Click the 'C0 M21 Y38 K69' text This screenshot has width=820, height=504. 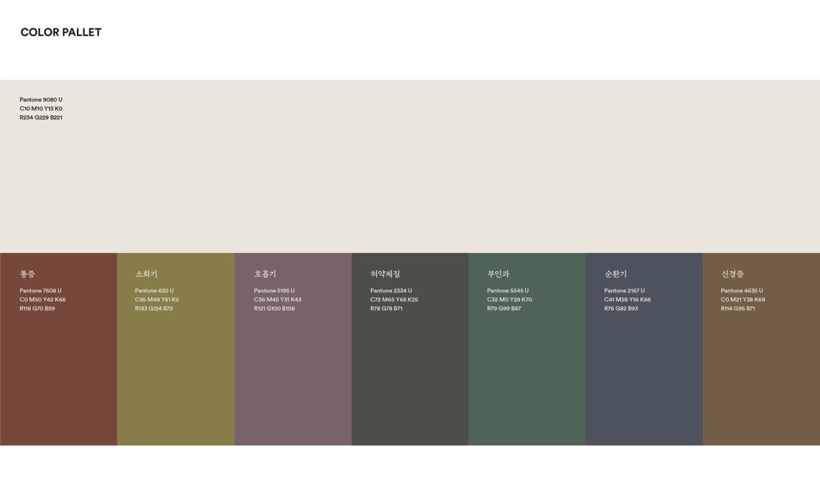click(742, 300)
